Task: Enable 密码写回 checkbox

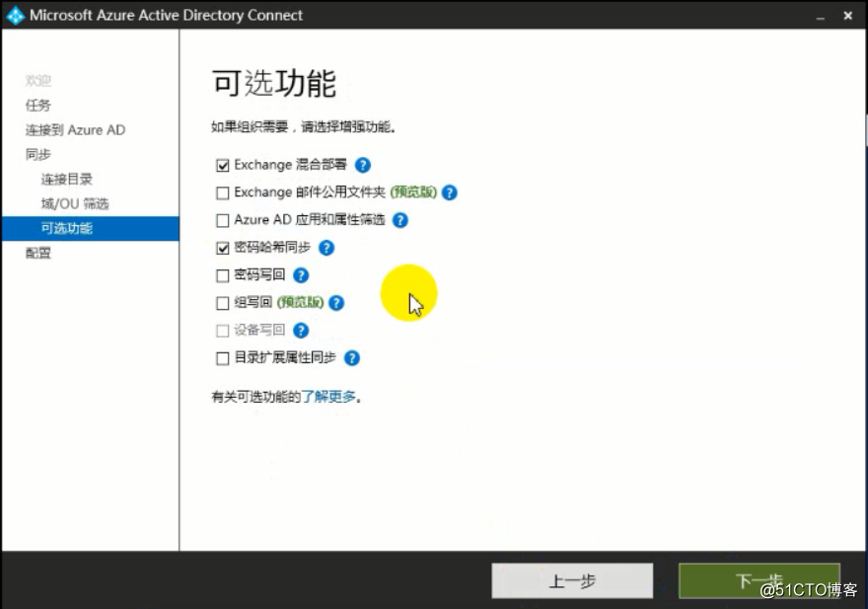Action: 223,275
